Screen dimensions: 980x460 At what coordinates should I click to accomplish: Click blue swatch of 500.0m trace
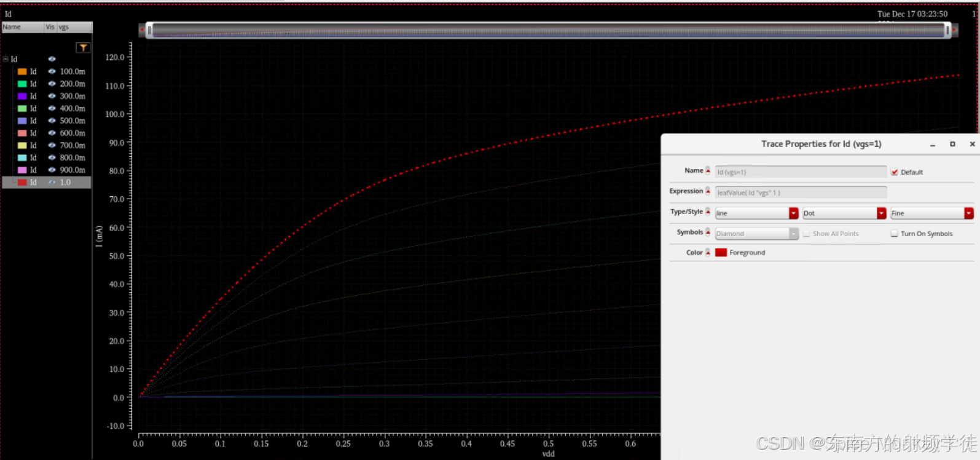(x=22, y=121)
